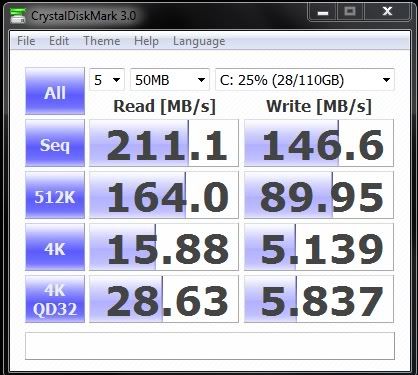Open the Help menu
418x375 pixels.
(x=146, y=41)
